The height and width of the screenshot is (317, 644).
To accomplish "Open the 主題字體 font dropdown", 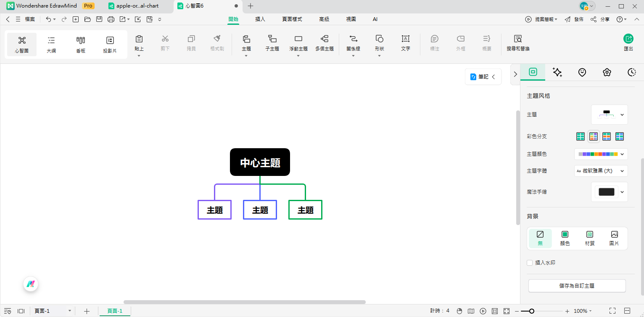I will point(601,171).
